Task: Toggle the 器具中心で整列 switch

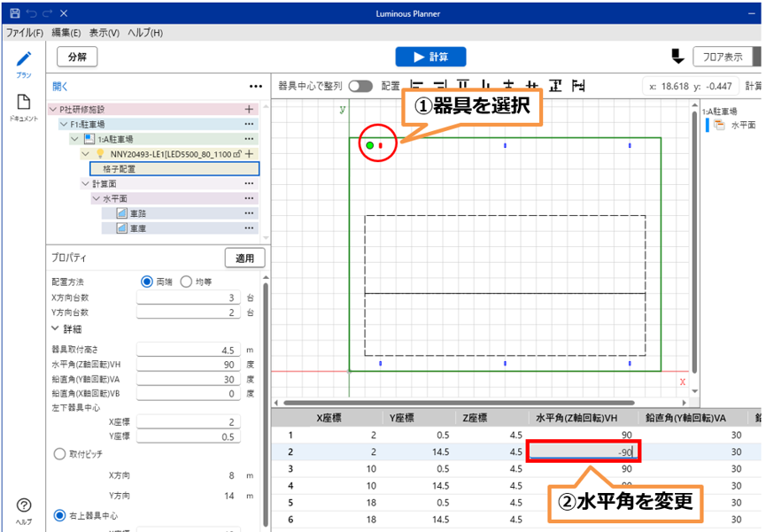Action: (x=360, y=86)
